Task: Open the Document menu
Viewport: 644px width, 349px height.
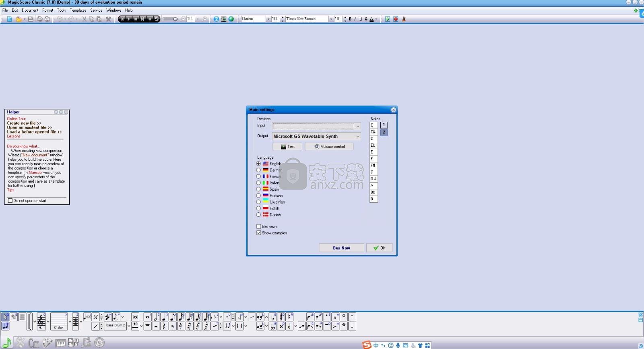Action: coord(30,10)
